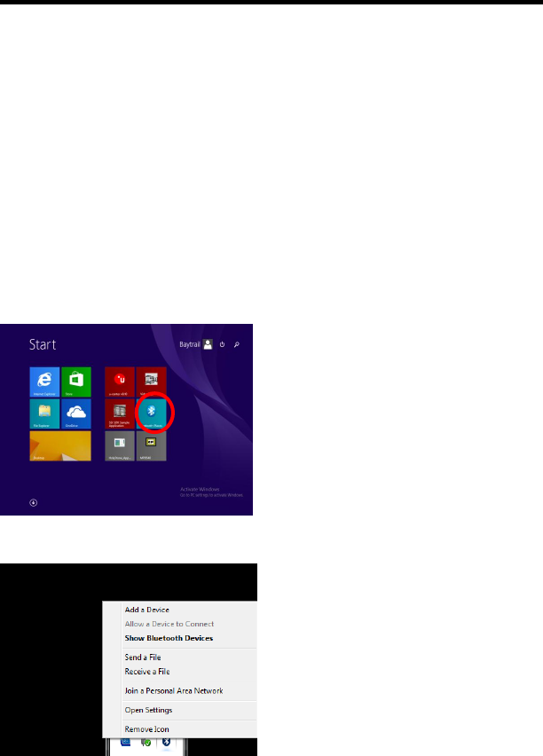Open the File Explorer tile
This screenshot has height=756, width=543.
tap(44, 413)
